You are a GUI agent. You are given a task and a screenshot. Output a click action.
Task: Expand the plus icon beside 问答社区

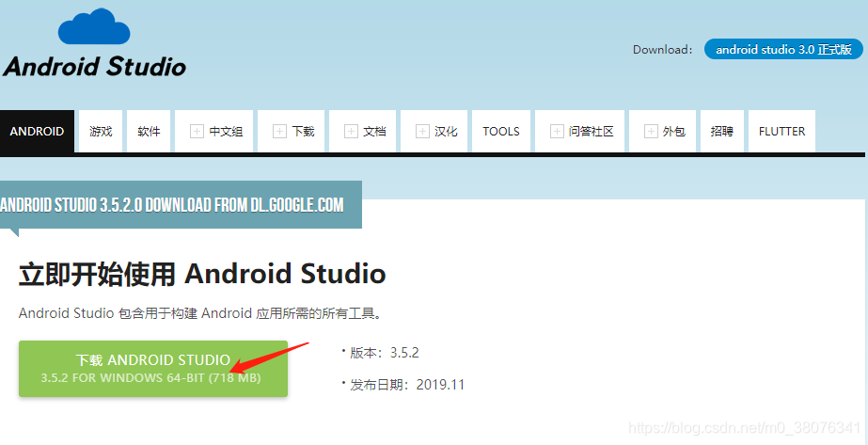[557, 132]
